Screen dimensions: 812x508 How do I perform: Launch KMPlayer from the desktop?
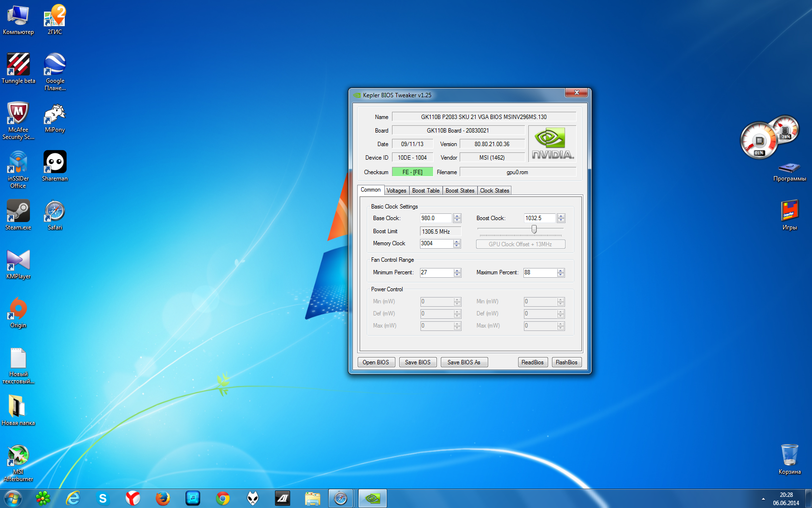[18, 261]
